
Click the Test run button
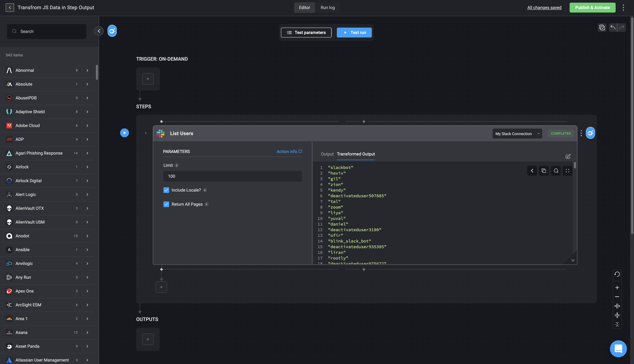click(x=354, y=33)
